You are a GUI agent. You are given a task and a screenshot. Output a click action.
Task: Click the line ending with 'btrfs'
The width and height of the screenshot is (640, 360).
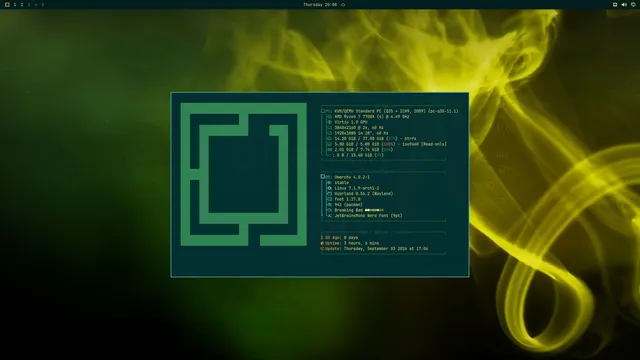pos(376,138)
